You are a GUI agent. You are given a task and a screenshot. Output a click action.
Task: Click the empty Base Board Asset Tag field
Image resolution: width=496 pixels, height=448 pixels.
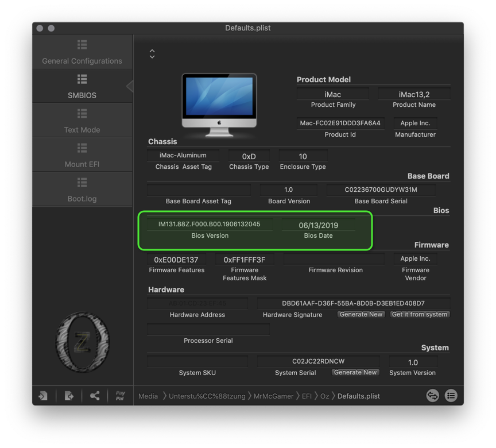click(199, 190)
